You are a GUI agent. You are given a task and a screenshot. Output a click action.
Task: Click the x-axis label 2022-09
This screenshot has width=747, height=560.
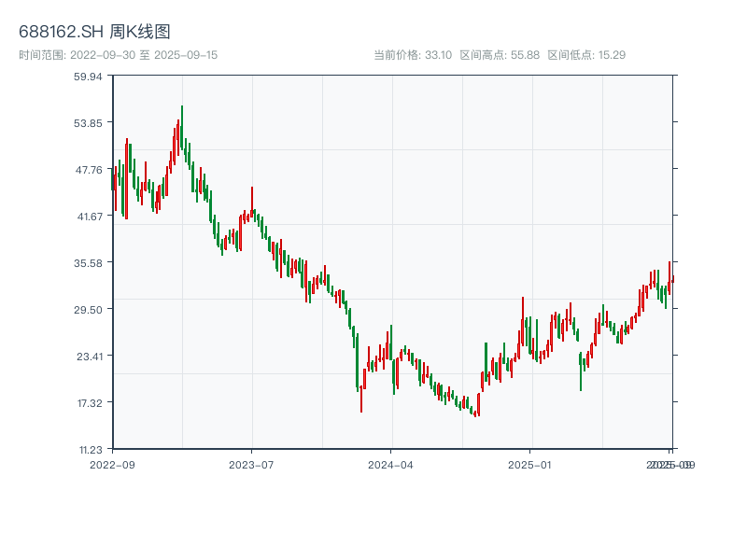click(112, 465)
